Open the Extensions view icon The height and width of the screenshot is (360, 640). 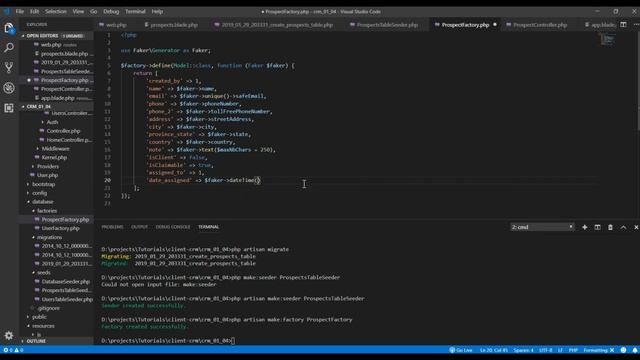click(9, 108)
